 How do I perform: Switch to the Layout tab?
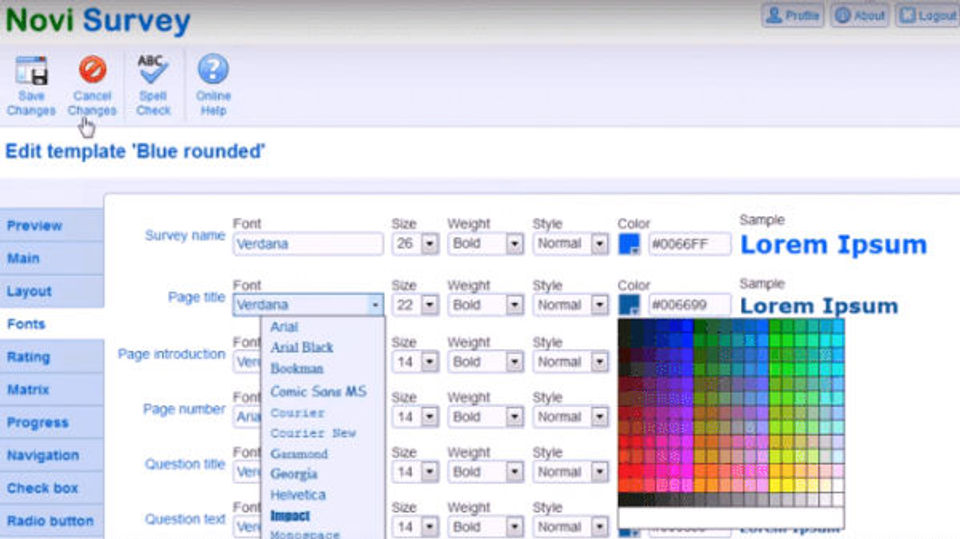pyautogui.click(x=52, y=292)
